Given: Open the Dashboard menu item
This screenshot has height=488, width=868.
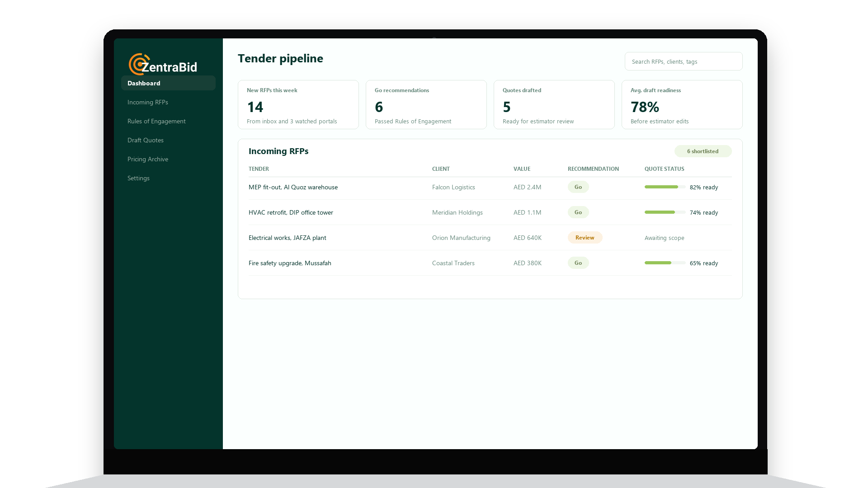Looking at the screenshot, I should tap(168, 83).
